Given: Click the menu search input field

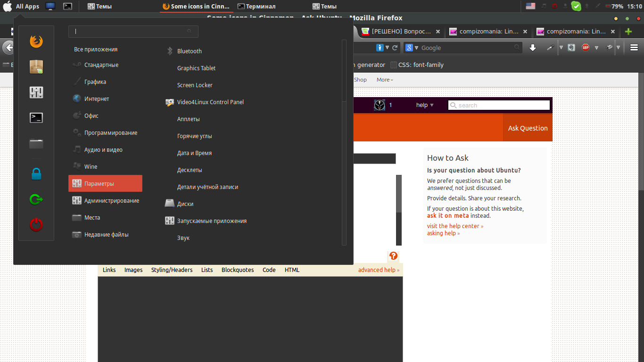Looking at the screenshot, I should click(132, 32).
